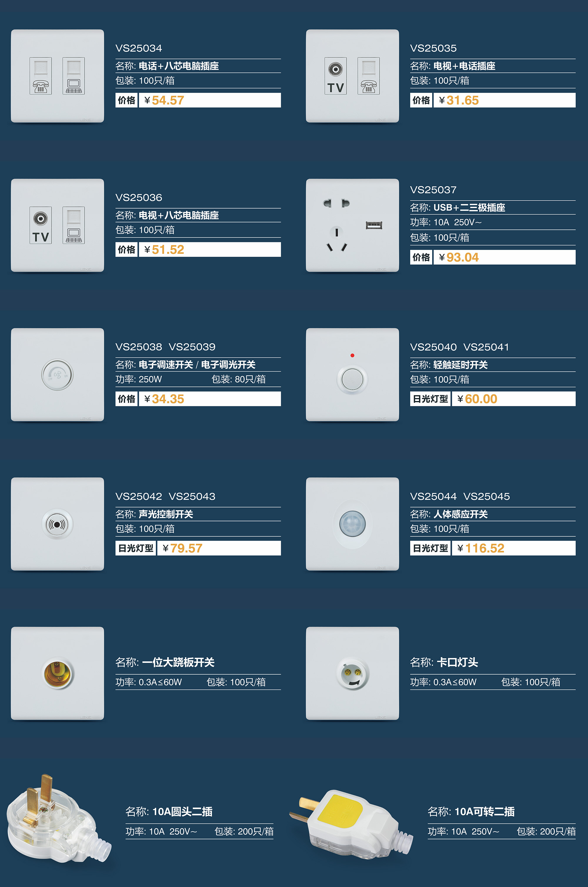This screenshot has height=887, width=588.
Task: Click the ¥93.04 price box
Action: click(x=505, y=257)
